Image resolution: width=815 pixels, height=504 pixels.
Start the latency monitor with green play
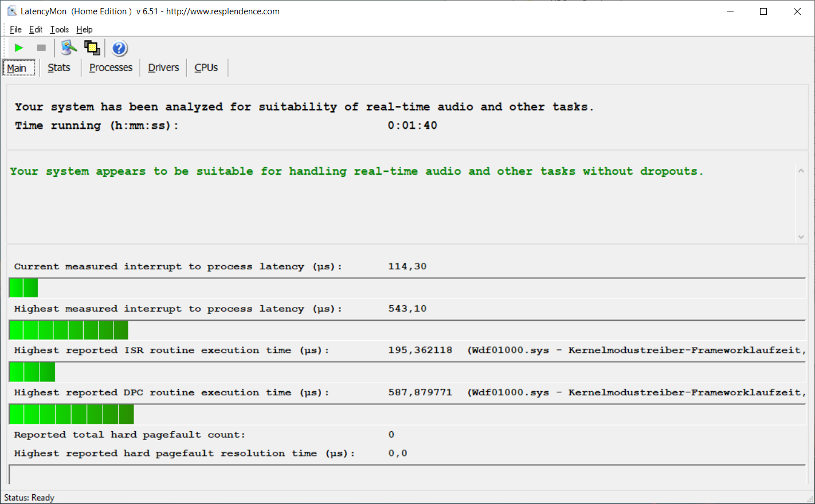[x=19, y=48]
